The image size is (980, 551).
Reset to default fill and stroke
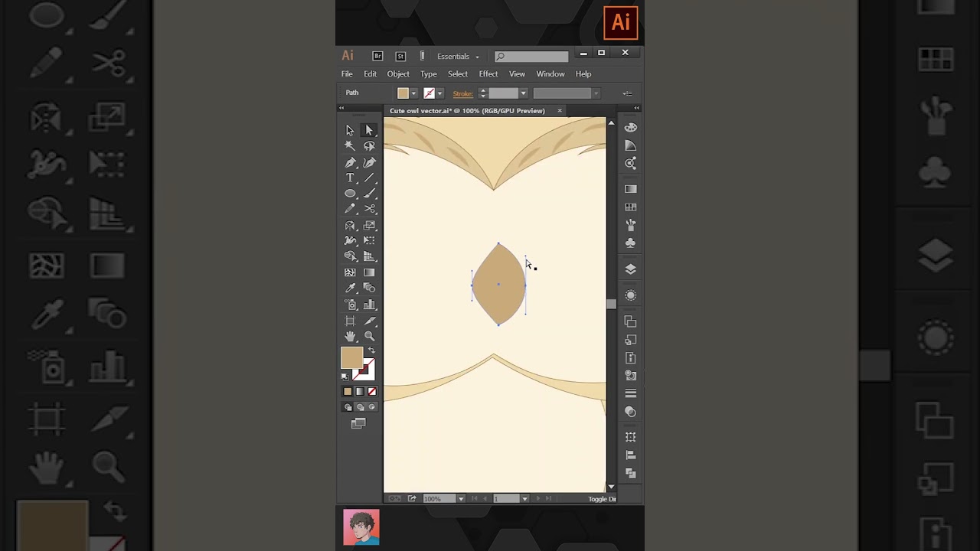coord(345,377)
